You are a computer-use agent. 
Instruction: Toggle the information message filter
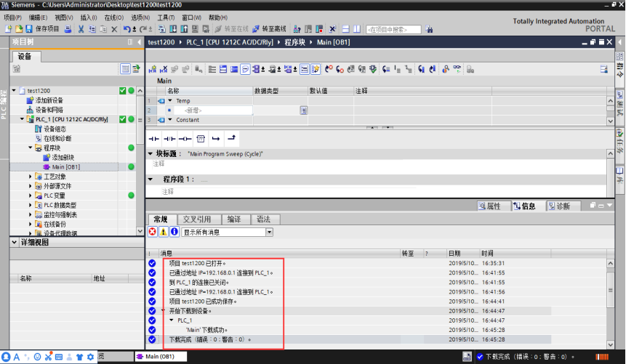click(x=174, y=232)
